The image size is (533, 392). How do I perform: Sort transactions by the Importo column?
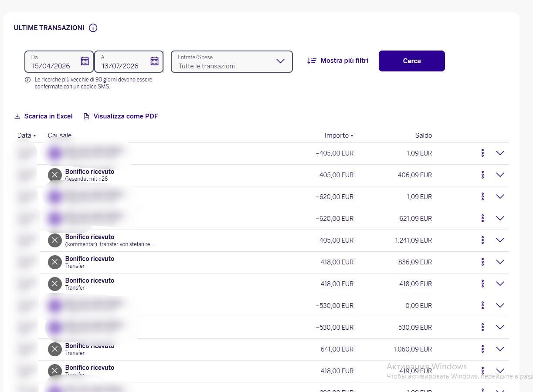tap(339, 135)
